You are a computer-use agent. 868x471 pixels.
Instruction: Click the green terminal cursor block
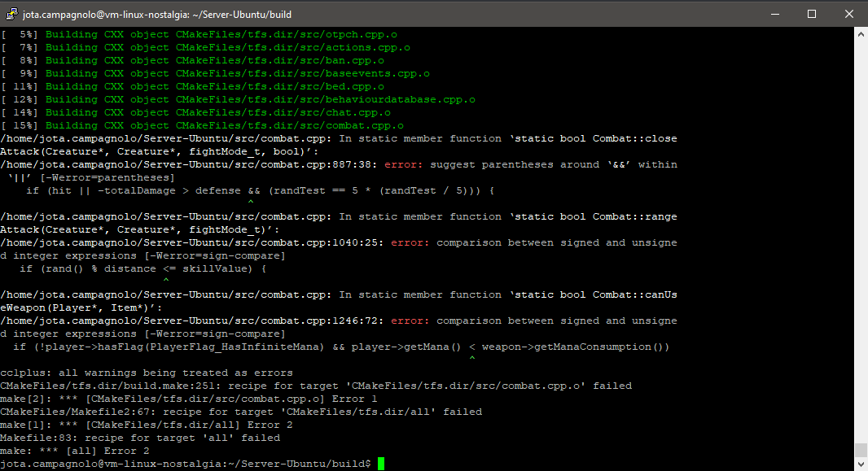coord(381,464)
